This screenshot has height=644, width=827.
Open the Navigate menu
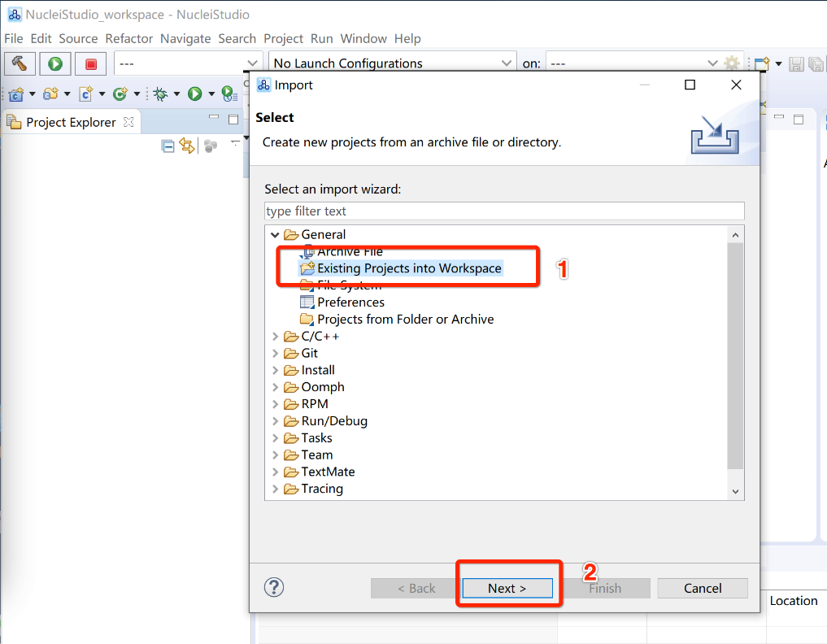[185, 38]
